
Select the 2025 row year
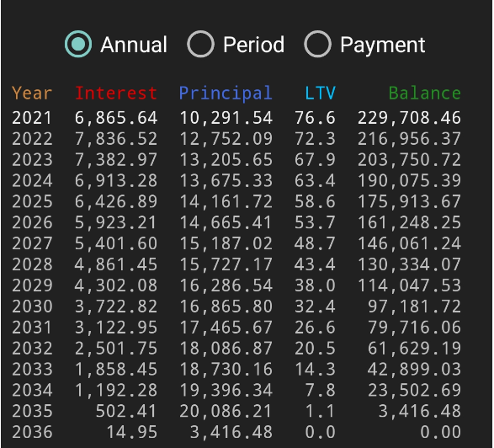(x=32, y=201)
